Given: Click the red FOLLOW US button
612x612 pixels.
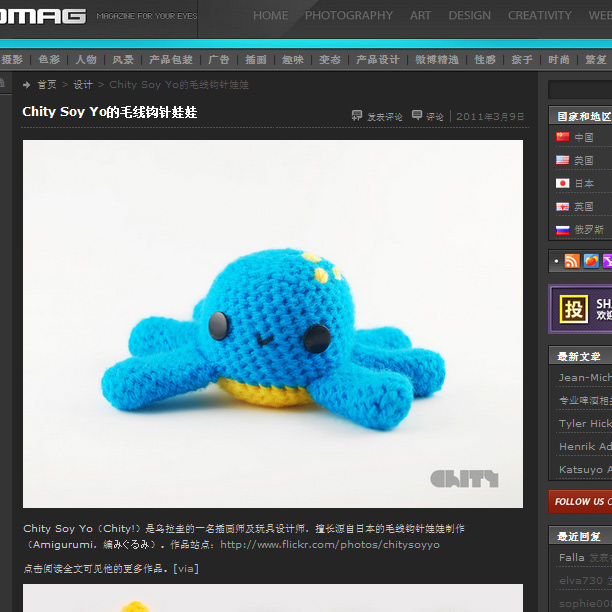Looking at the screenshot, I should coord(580,502).
